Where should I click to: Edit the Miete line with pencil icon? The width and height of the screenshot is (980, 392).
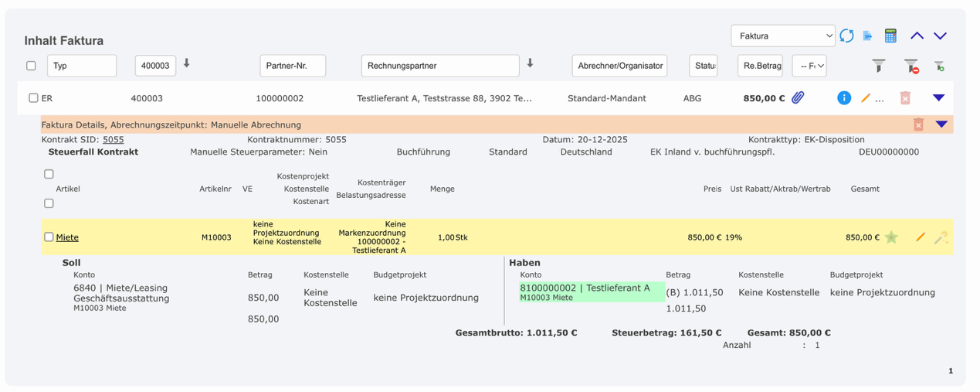(x=920, y=237)
